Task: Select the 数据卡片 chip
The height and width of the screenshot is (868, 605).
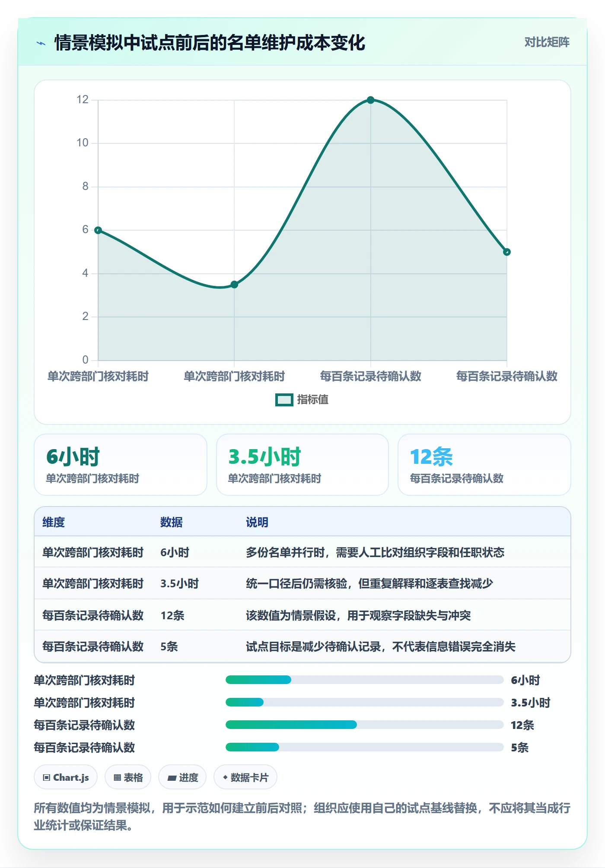Action: tap(245, 777)
